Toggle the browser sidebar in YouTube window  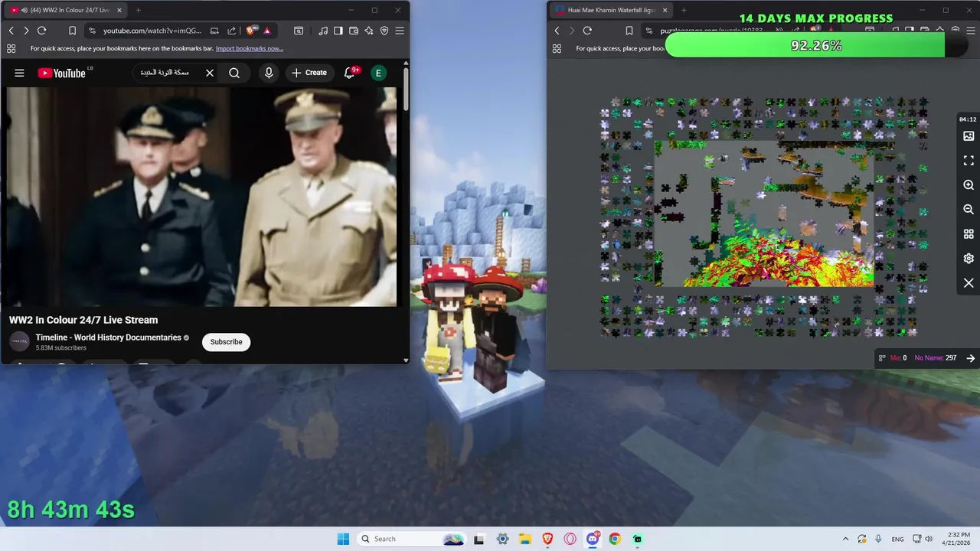coord(338,31)
